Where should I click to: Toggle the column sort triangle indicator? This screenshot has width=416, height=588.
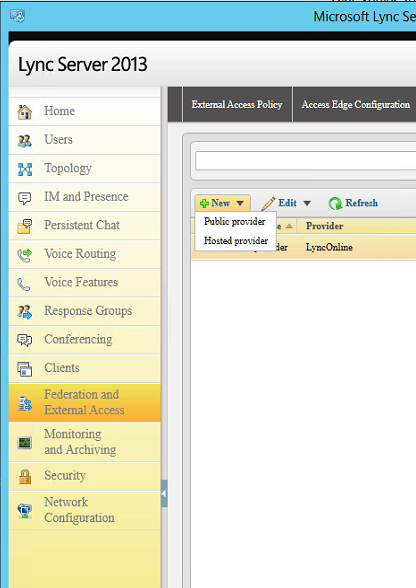(x=289, y=226)
